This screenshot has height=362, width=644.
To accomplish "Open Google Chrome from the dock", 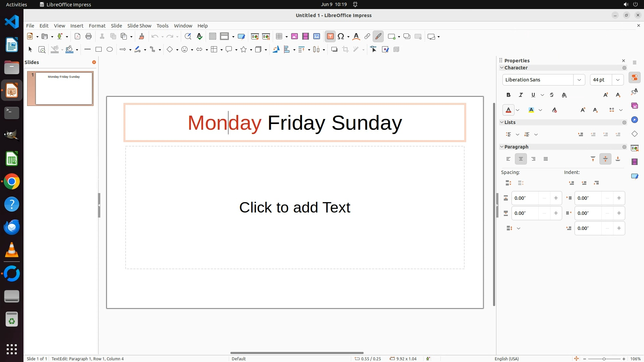I will click(x=12, y=182).
